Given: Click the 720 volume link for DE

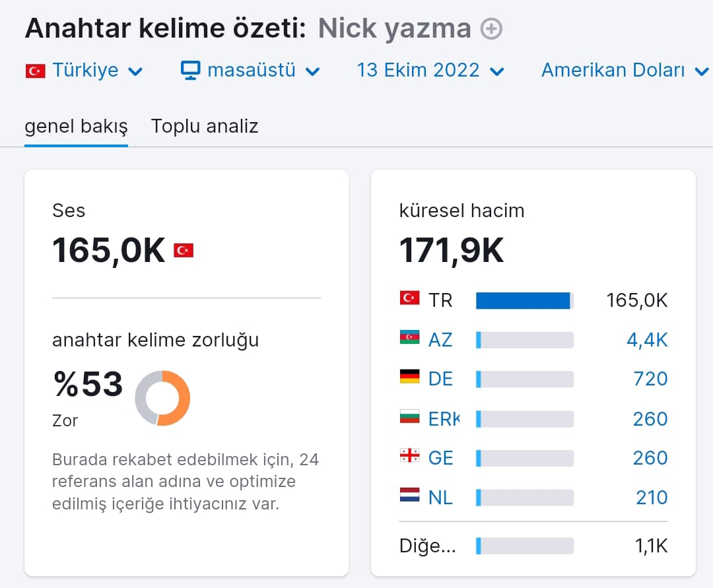Looking at the screenshot, I should 650,379.
